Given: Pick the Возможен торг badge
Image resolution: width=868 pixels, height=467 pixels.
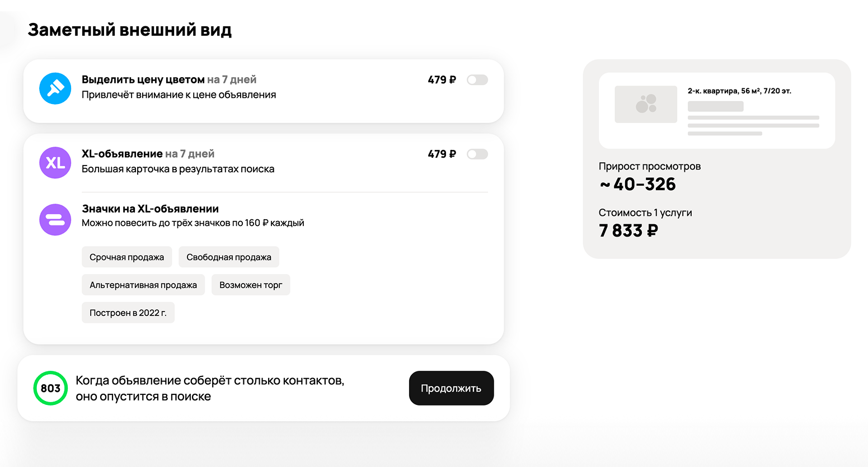Looking at the screenshot, I should [251, 285].
